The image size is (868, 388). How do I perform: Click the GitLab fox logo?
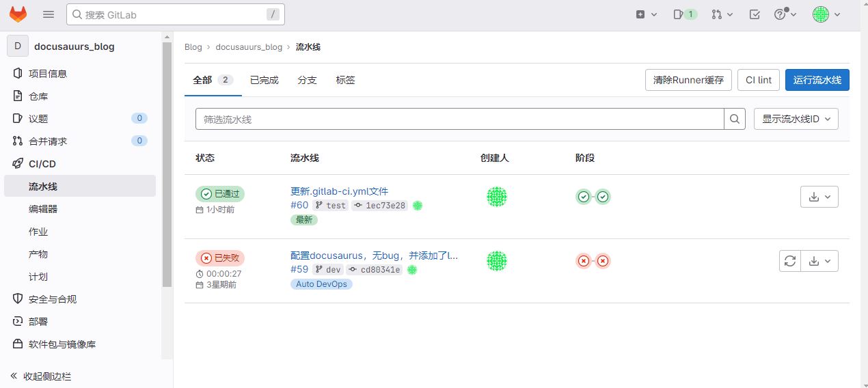tap(18, 14)
